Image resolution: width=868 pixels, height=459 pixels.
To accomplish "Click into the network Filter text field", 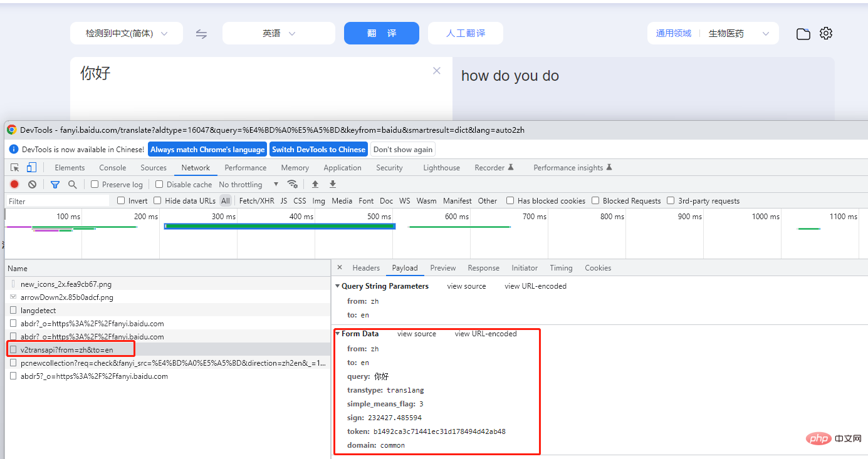I will click(57, 201).
